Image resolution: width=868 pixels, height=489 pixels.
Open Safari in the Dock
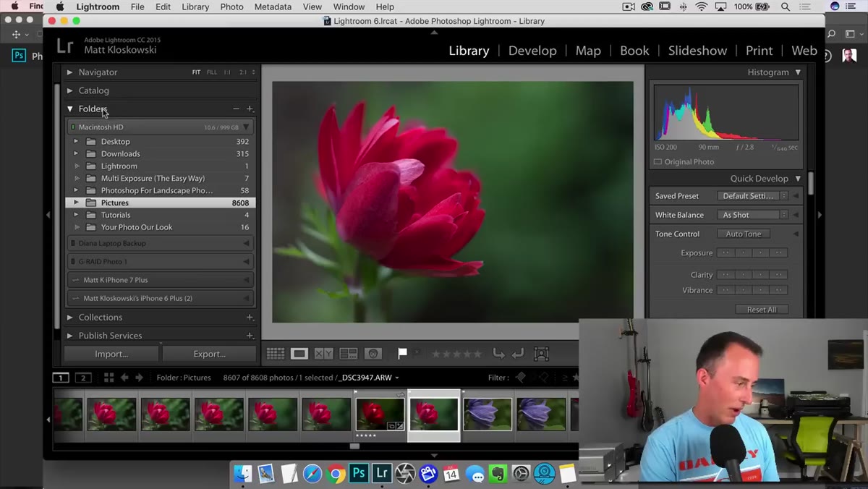tap(312, 474)
